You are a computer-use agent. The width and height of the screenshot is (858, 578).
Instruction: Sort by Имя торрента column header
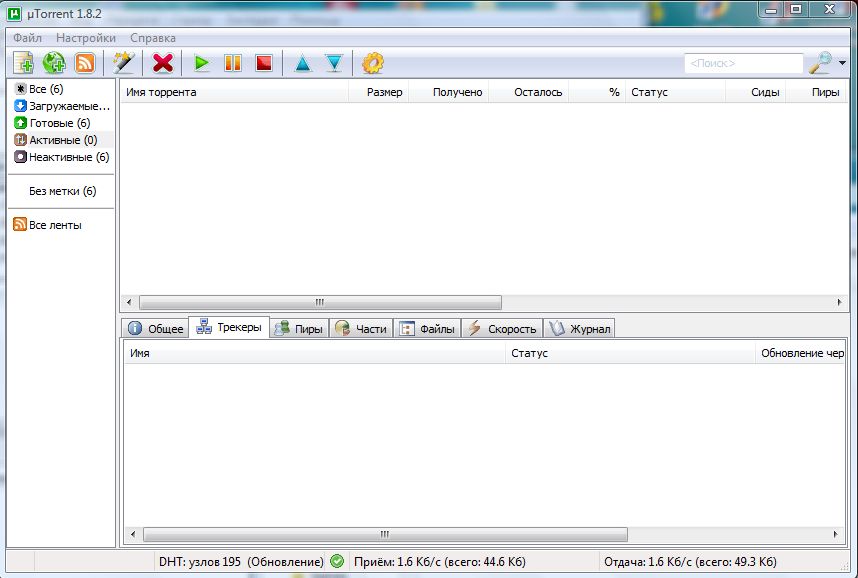coord(234,92)
